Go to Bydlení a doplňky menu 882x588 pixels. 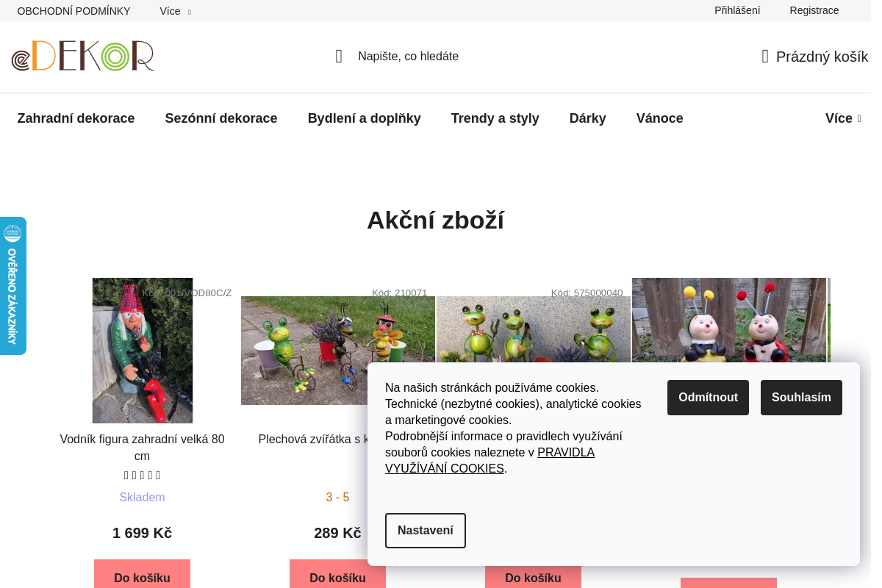364,118
